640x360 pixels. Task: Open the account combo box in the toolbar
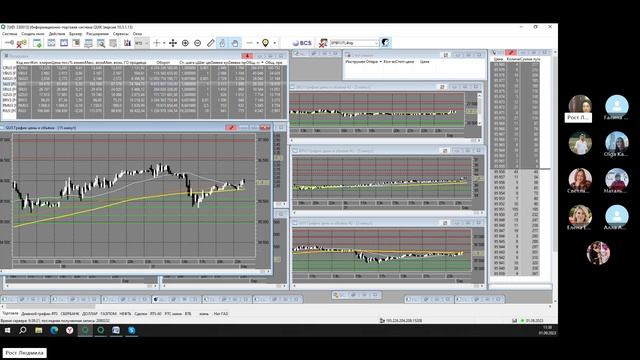[354, 43]
